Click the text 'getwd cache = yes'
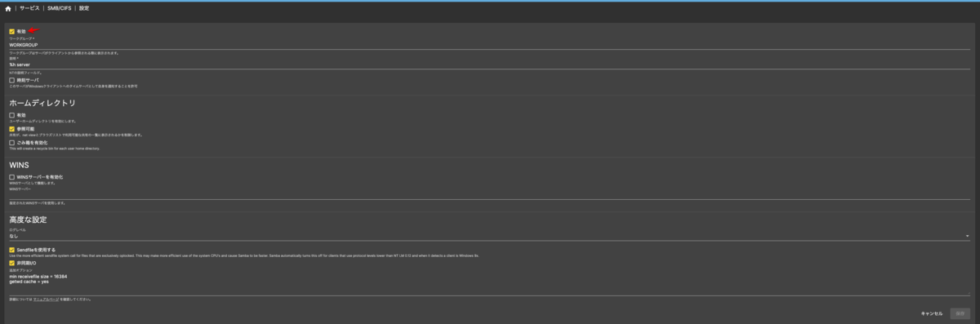Screen dimensions: 980x324 point(29,282)
